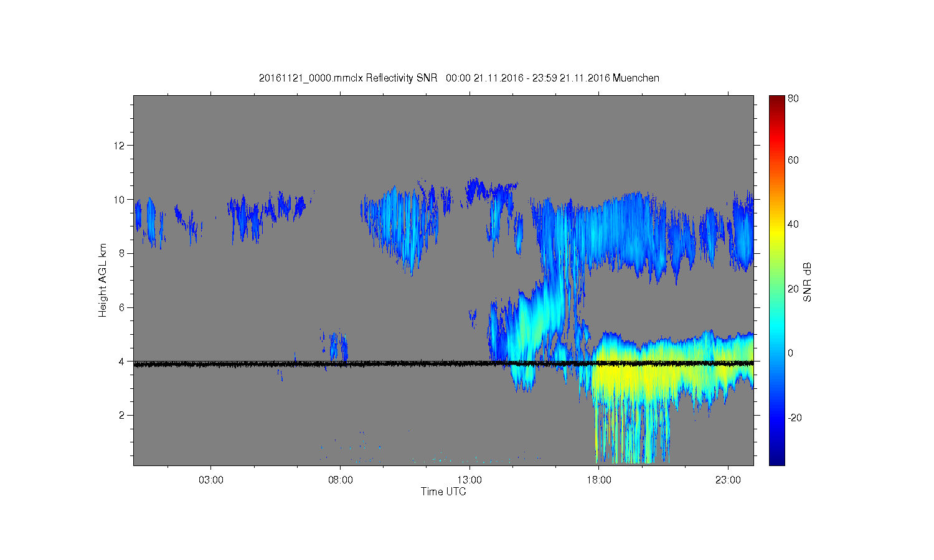Pick the dark red top of the colorbar

776,101
